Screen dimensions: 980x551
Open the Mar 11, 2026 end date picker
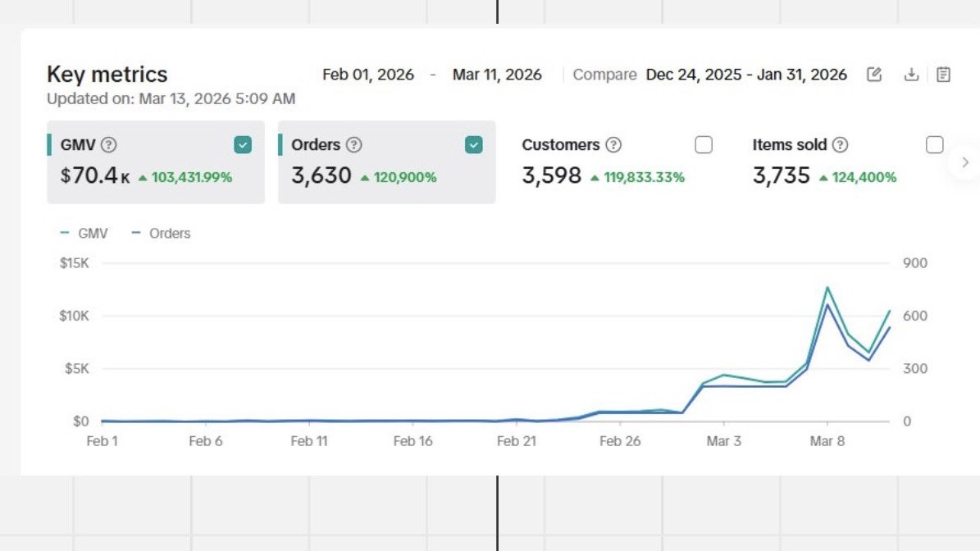(497, 75)
